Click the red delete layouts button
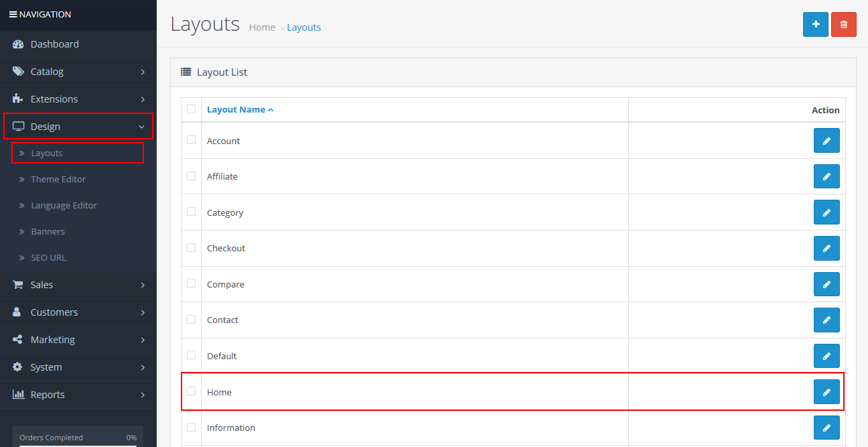868x447 pixels. (843, 24)
